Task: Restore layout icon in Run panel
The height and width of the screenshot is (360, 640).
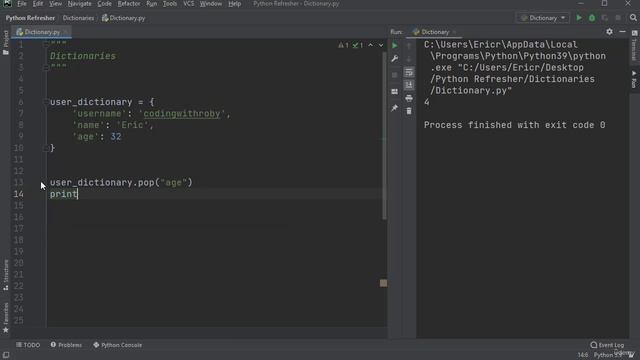Action: tap(394, 92)
